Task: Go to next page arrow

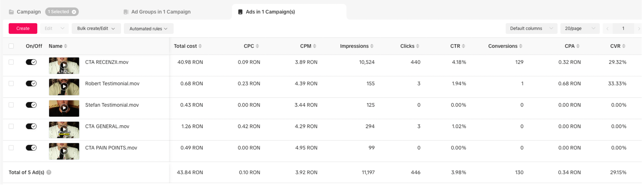Action: (639, 28)
